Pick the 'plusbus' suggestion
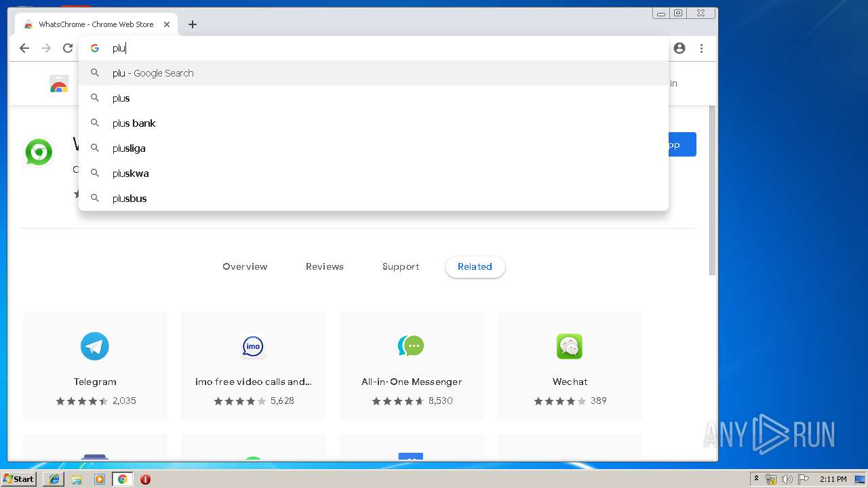 [374, 199]
